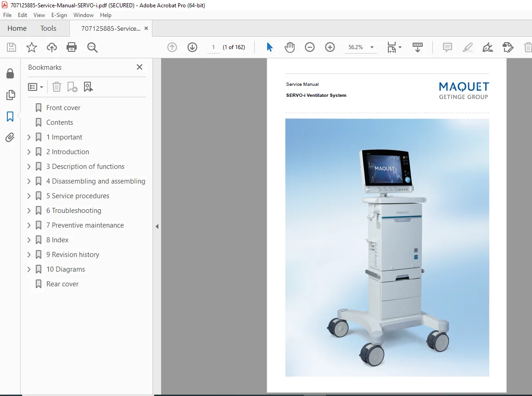Open the Sign document pen tool
This screenshot has width=532, height=396.
click(x=487, y=47)
